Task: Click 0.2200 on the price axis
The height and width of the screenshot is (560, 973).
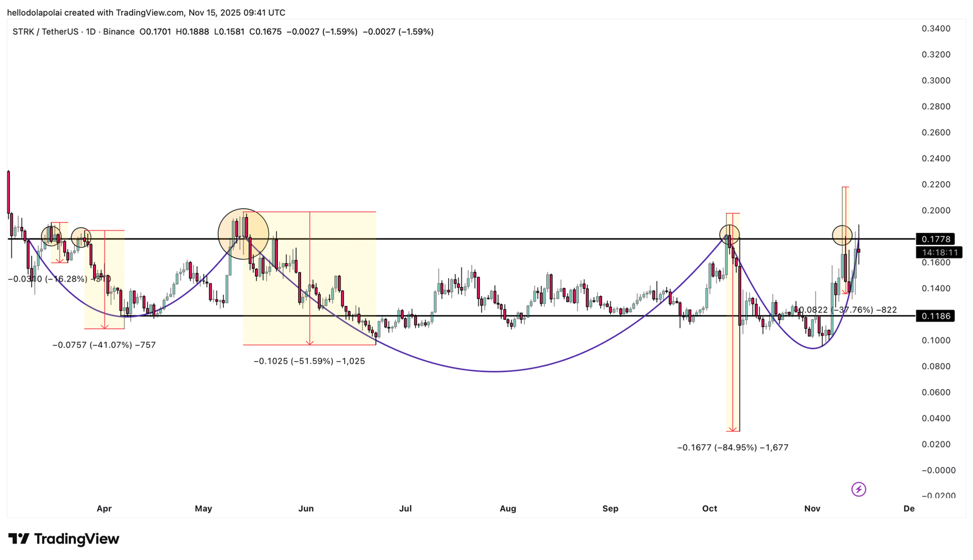Action: [x=936, y=185]
